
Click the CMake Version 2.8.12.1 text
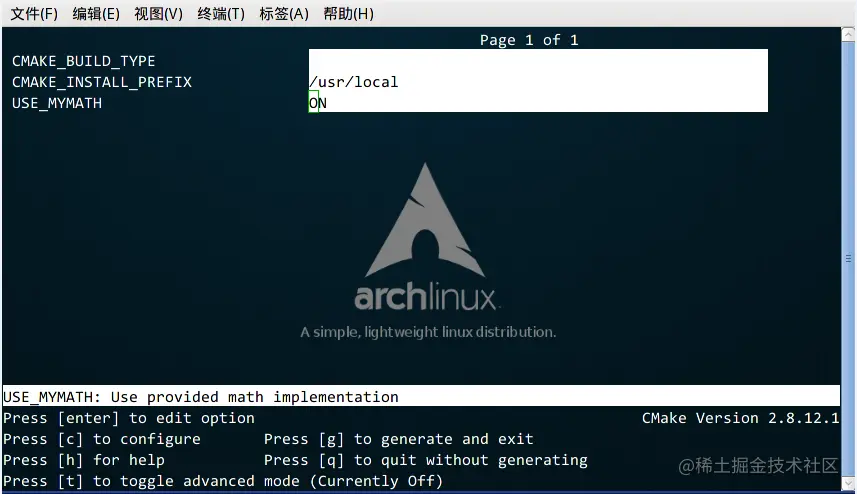point(740,418)
